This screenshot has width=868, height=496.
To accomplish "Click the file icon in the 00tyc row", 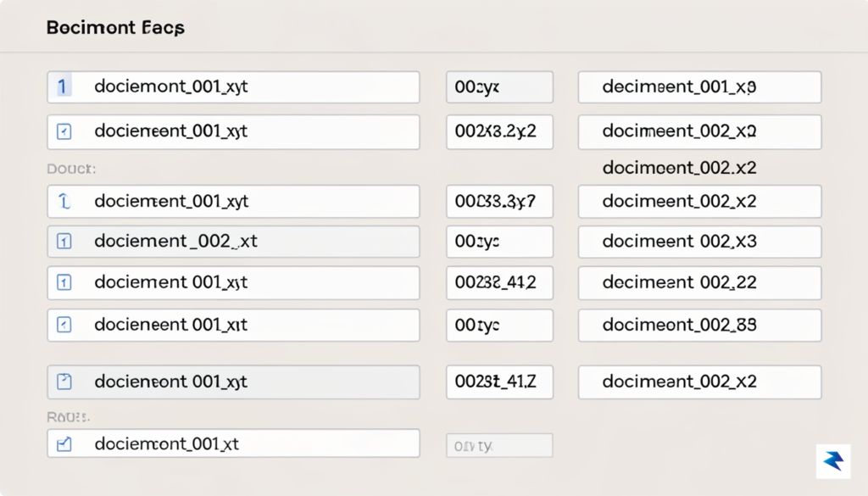I will point(64,325).
